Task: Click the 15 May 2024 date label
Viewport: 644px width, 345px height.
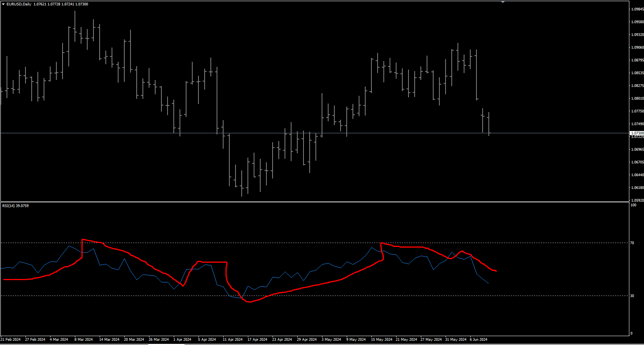Action: pyautogui.click(x=381, y=340)
